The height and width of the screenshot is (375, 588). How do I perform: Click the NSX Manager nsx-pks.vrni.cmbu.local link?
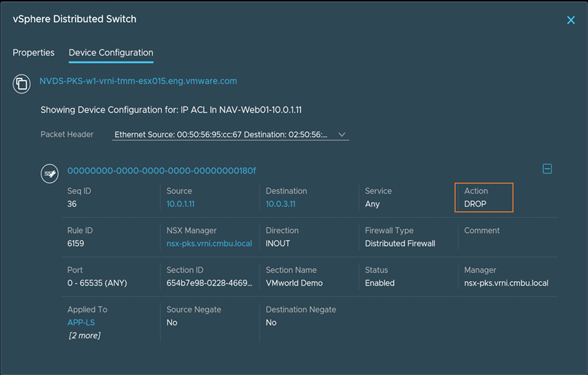[209, 243]
